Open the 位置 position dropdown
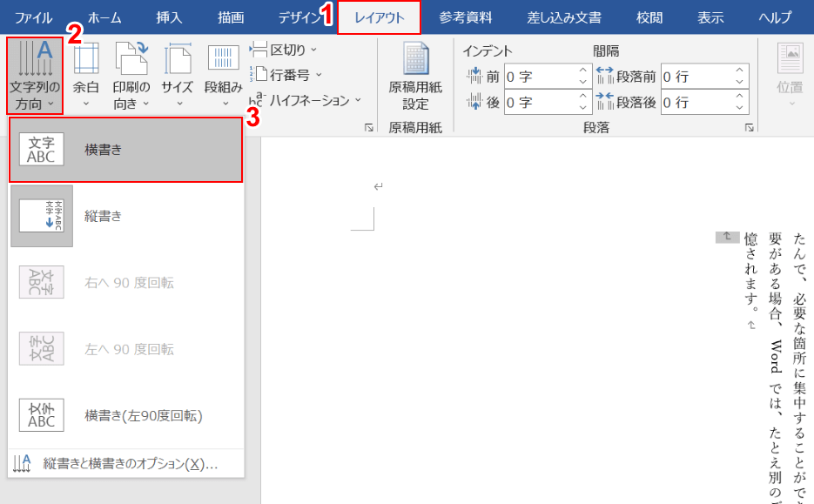814x504 pixels. tap(790, 76)
